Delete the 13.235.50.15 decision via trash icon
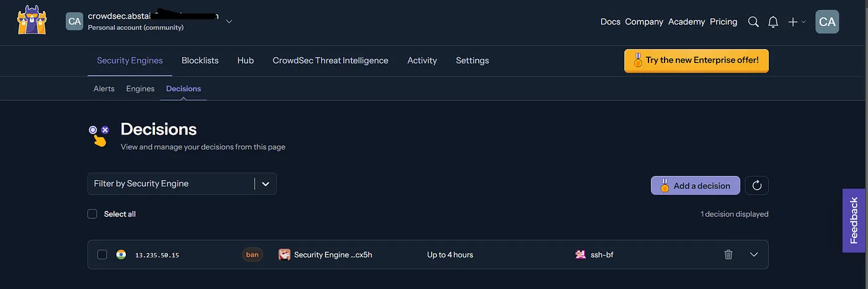 click(728, 254)
